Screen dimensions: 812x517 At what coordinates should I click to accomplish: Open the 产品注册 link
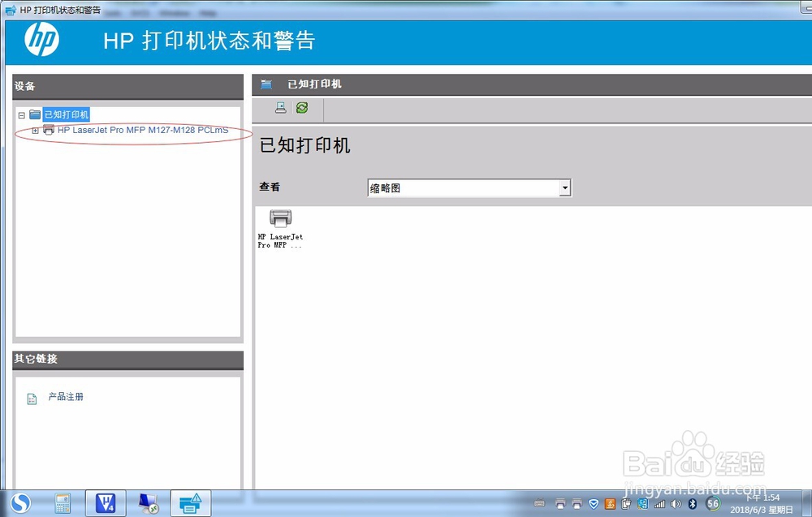click(66, 396)
